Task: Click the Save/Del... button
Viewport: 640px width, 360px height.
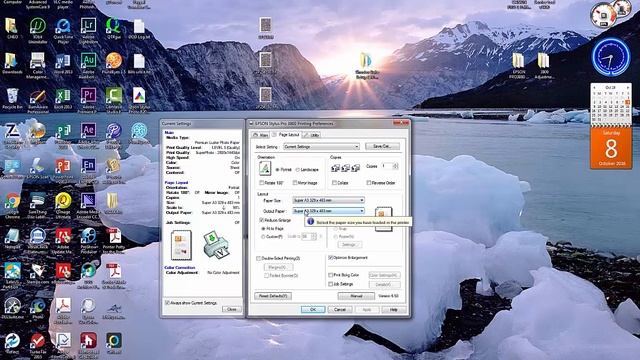Action: [382, 146]
